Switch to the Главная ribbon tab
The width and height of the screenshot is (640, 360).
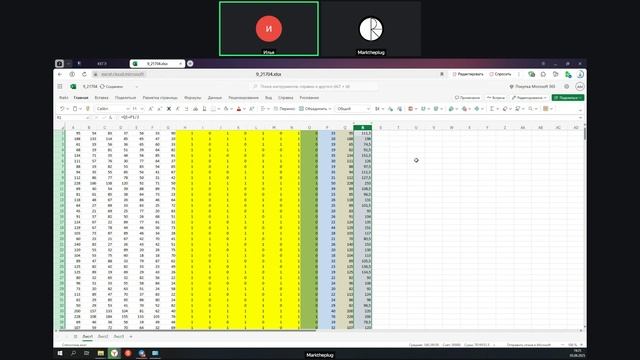pyautogui.click(x=81, y=98)
